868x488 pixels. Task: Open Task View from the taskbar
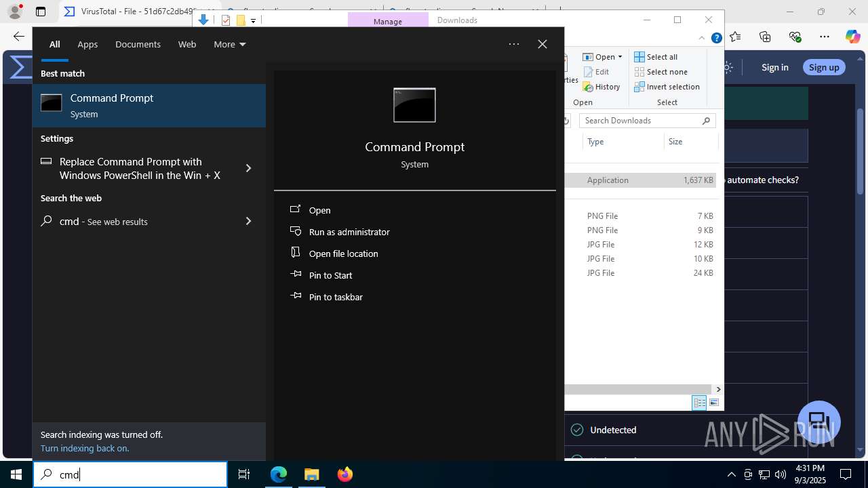pos(244,474)
